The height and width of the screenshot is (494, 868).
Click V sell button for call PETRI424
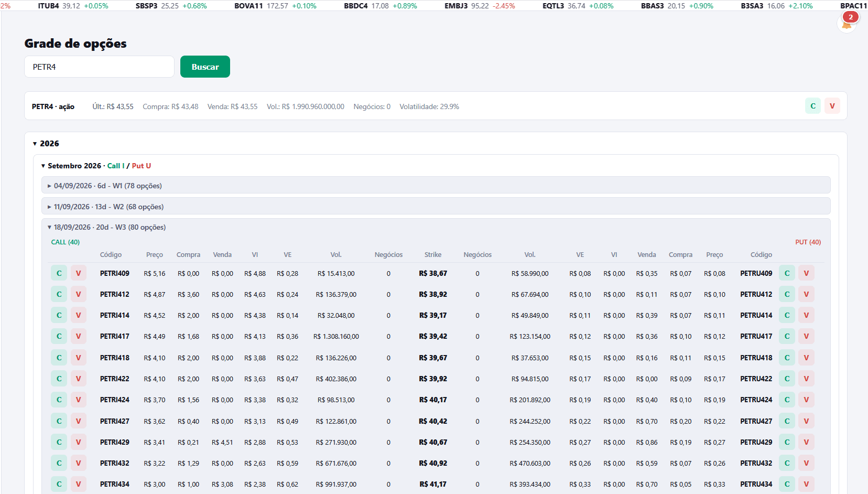pos(79,400)
